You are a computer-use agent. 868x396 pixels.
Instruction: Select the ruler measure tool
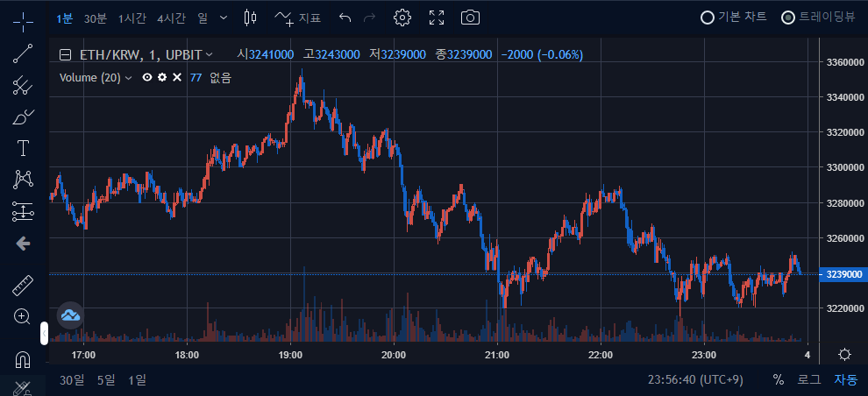[23, 286]
